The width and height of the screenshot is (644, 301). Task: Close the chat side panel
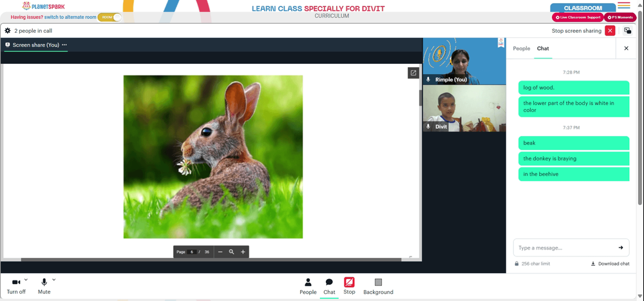627,48
